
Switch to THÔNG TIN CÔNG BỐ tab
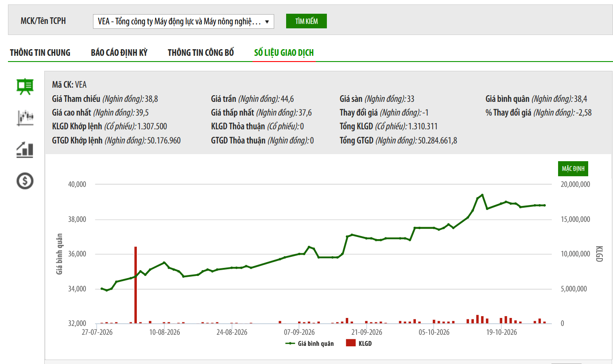click(201, 53)
